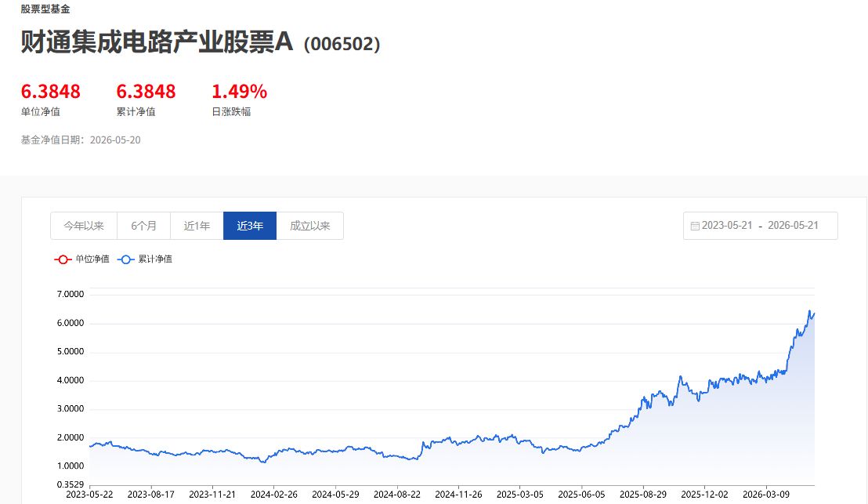The width and height of the screenshot is (868, 504).
Task: Toggle the red 单位净值 legend marker
Action: 63,259
